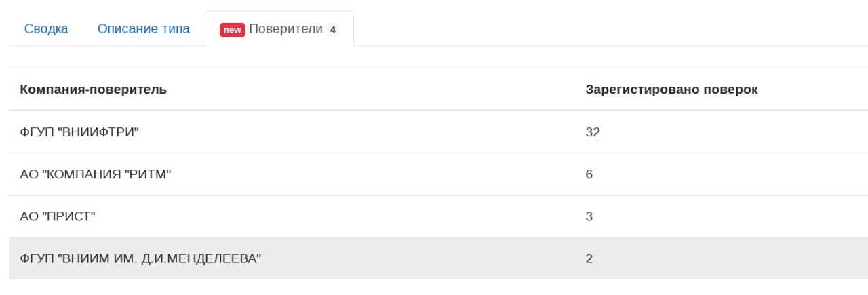Viewport: 868px width, 295px height.
Task: Click the count badge showing 4
Action: 332,30
